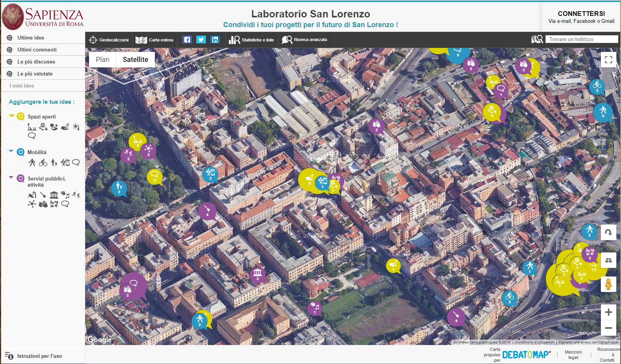Zoom out of the map
The image size is (621, 364).
tap(608, 328)
